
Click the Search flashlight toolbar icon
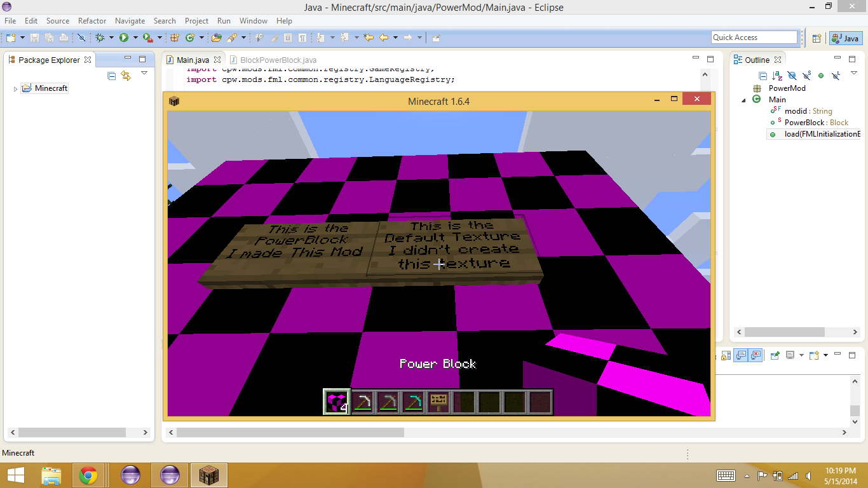pyautogui.click(x=232, y=37)
